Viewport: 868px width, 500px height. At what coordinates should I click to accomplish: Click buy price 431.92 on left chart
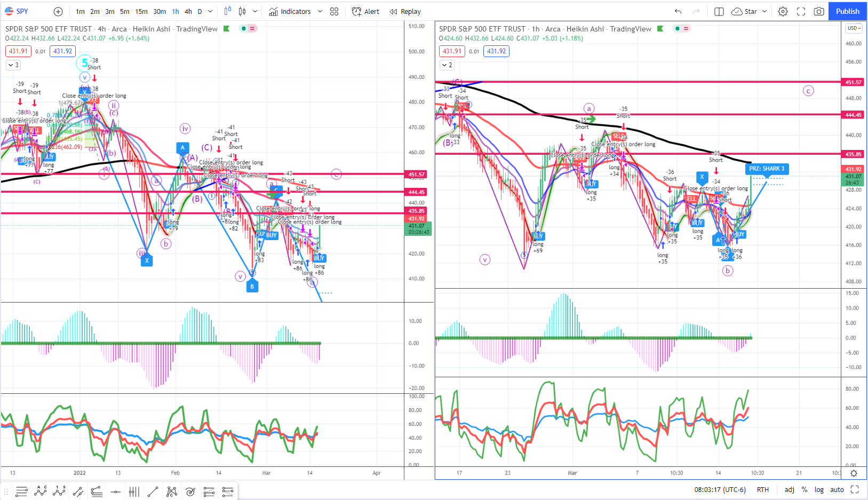click(62, 51)
